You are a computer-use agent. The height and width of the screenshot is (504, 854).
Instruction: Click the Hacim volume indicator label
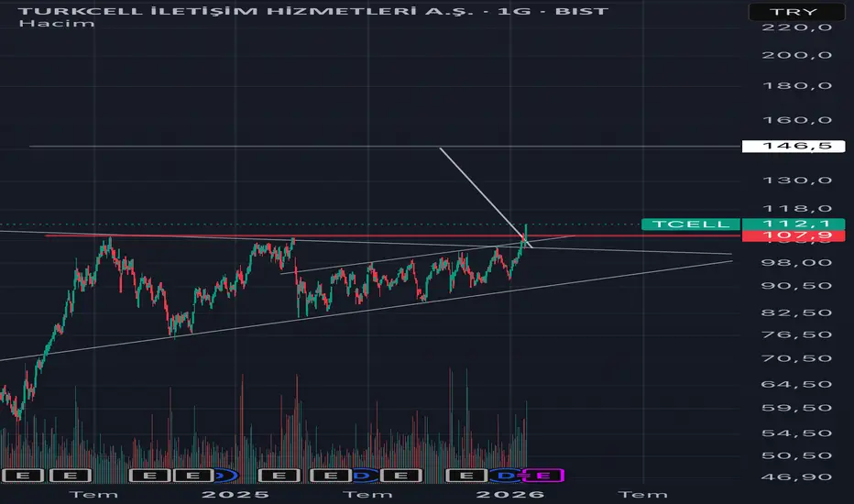[56, 24]
